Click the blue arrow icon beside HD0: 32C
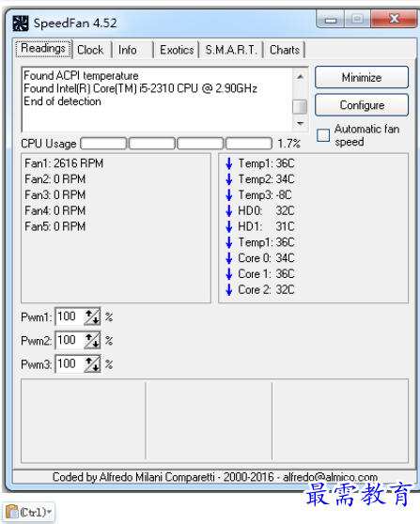This screenshot has width=420, height=524. coord(229,211)
